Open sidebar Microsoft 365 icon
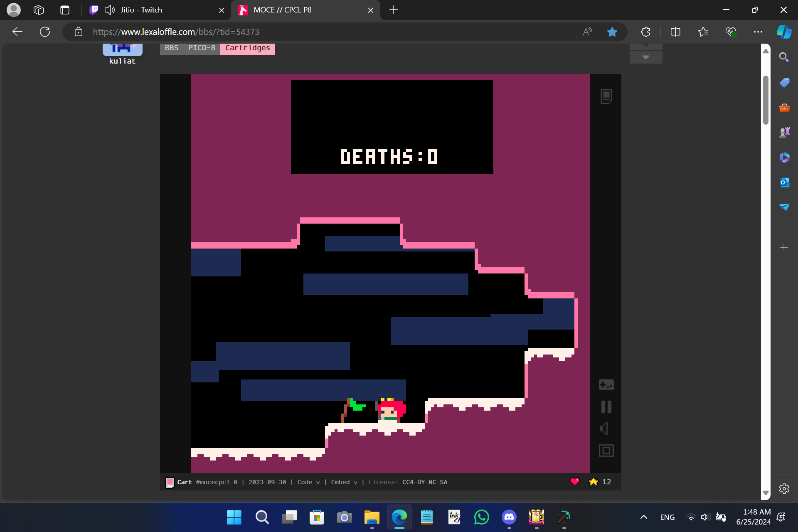This screenshot has width=798, height=532. pos(784,158)
